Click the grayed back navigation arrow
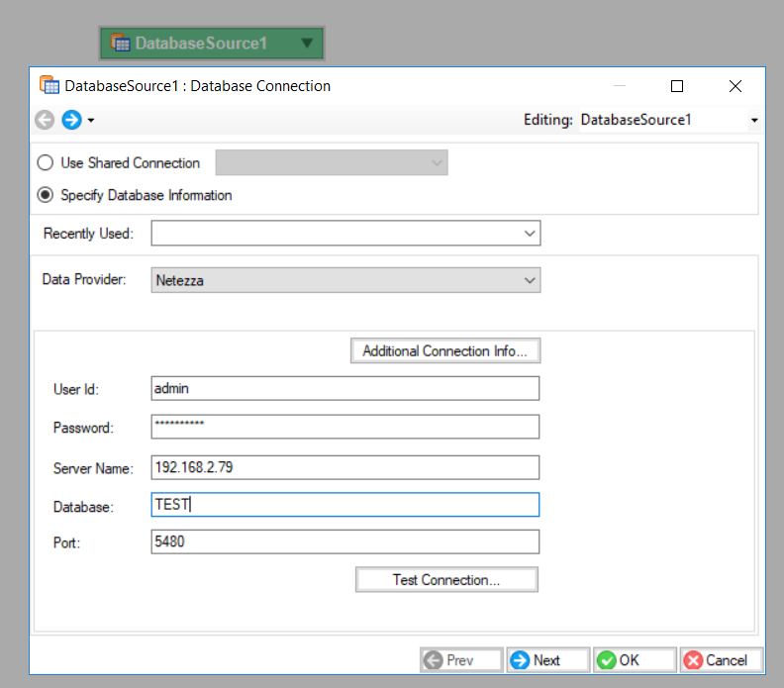 tap(45, 120)
